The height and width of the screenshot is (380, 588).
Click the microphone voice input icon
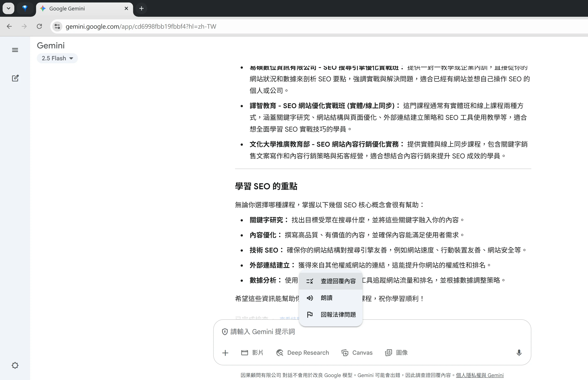[519, 353]
